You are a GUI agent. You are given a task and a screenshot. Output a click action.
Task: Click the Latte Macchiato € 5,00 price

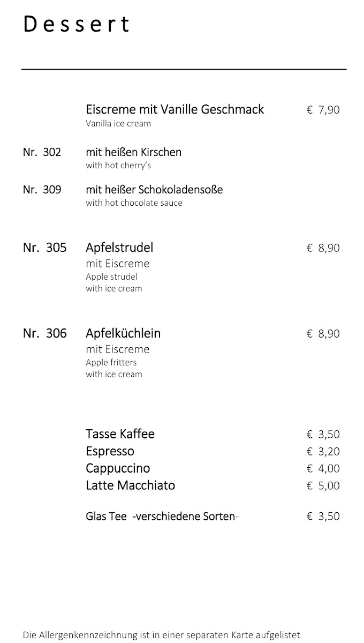(323, 486)
